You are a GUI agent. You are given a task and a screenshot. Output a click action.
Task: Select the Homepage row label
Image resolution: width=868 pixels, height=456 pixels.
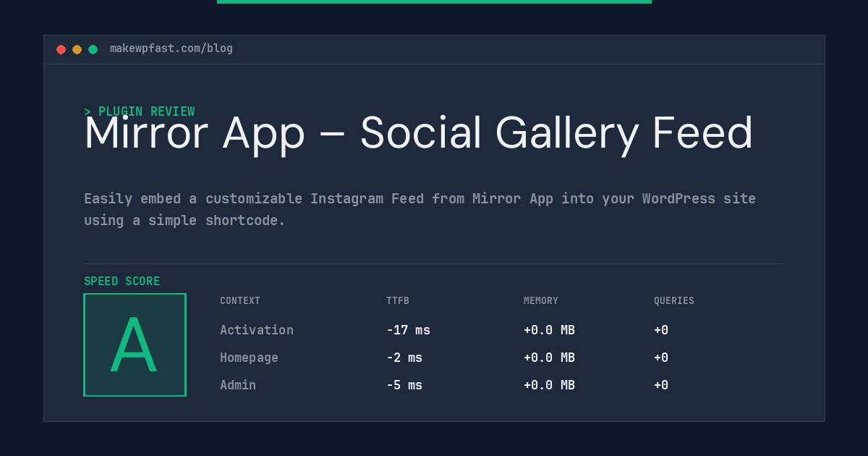coord(249,358)
